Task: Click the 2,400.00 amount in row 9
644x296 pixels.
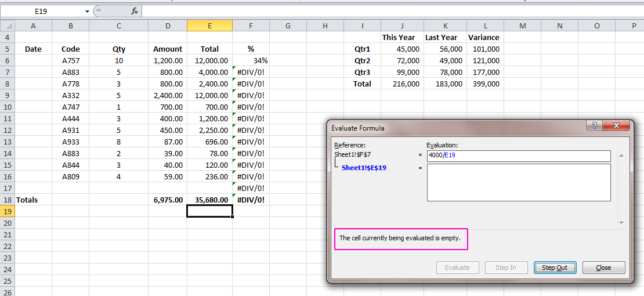Action: click(x=168, y=95)
